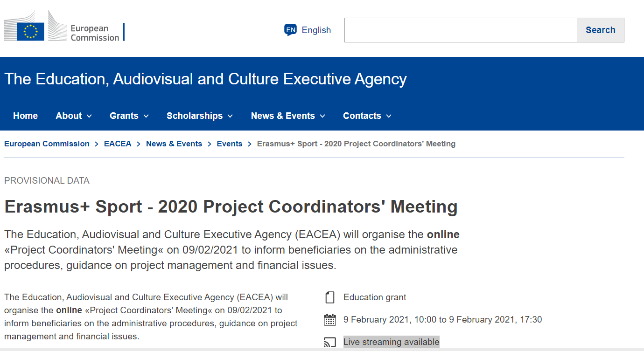The image size is (644, 351).
Task: Open the Scholarships dropdown
Action: click(200, 116)
